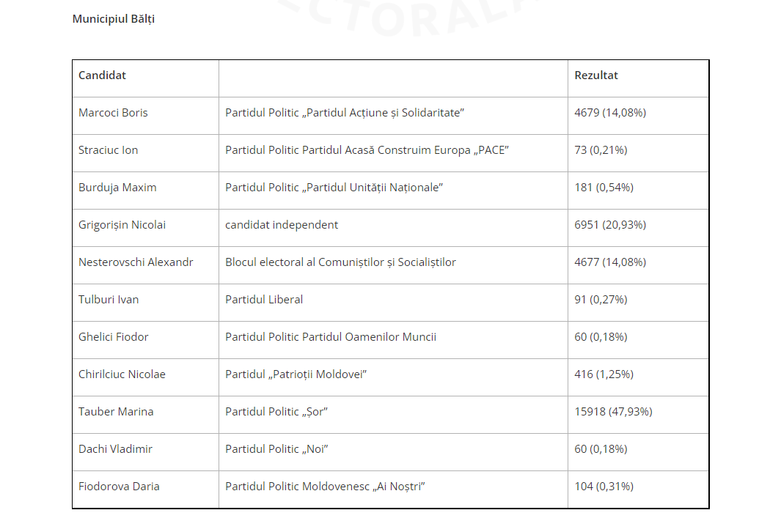
Task: Select the Rezultat column header
Action: click(x=596, y=75)
